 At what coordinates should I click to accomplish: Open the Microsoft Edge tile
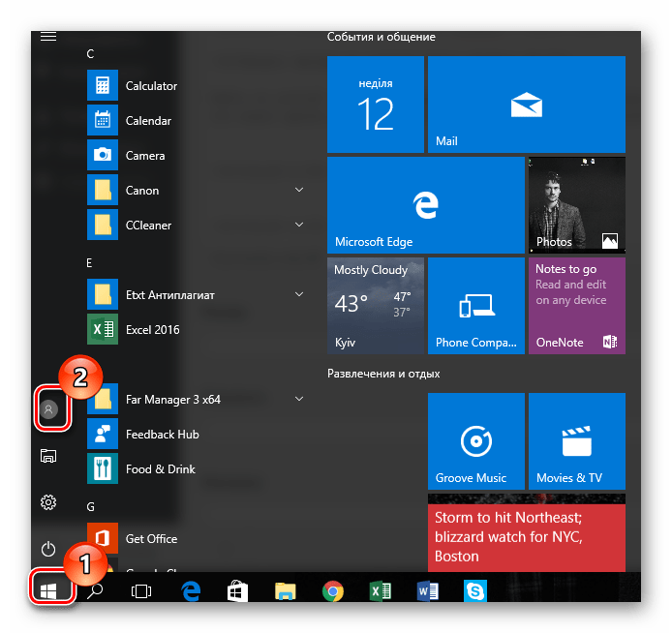click(x=426, y=205)
